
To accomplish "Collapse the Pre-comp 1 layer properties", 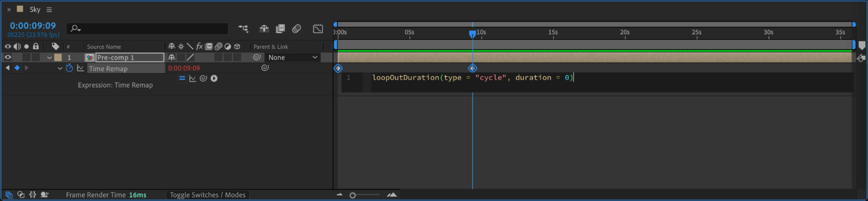I will point(50,57).
